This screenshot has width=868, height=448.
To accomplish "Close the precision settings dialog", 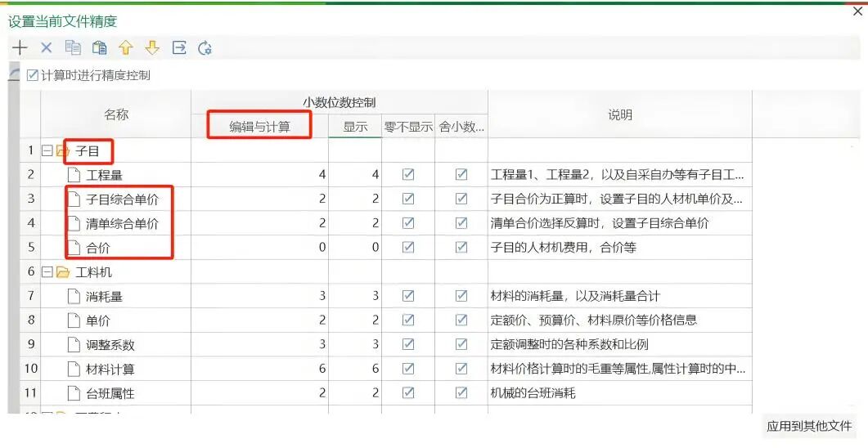I will pyautogui.click(x=857, y=11).
